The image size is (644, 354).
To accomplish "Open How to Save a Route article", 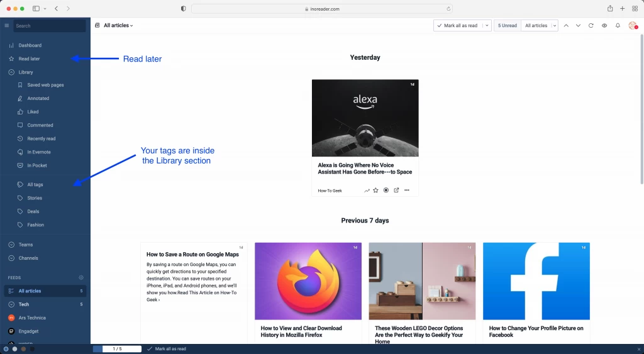I will pos(192,255).
